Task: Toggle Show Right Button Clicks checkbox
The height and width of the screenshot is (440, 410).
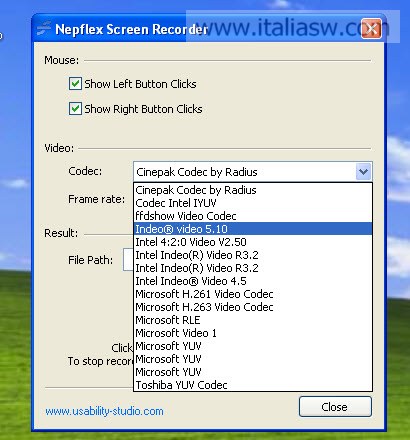Action: click(x=75, y=109)
